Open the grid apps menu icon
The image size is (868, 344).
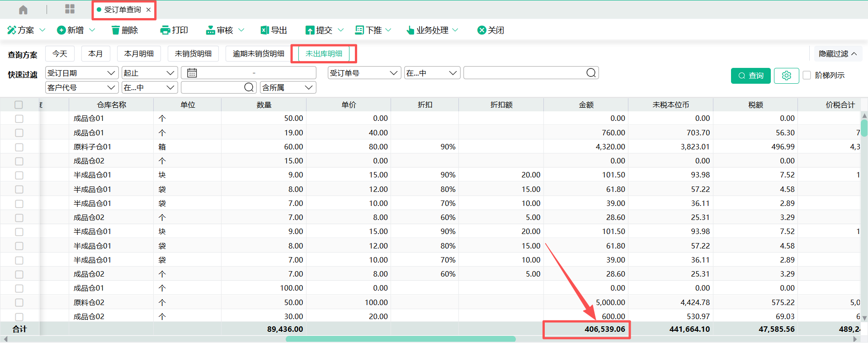click(x=70, y=10)
